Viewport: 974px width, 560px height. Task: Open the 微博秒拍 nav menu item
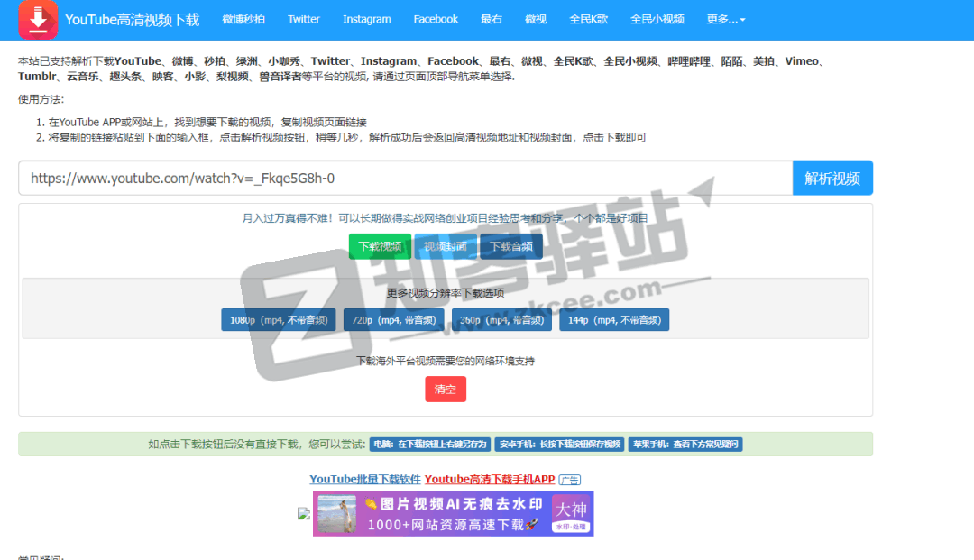click(243, 18)
